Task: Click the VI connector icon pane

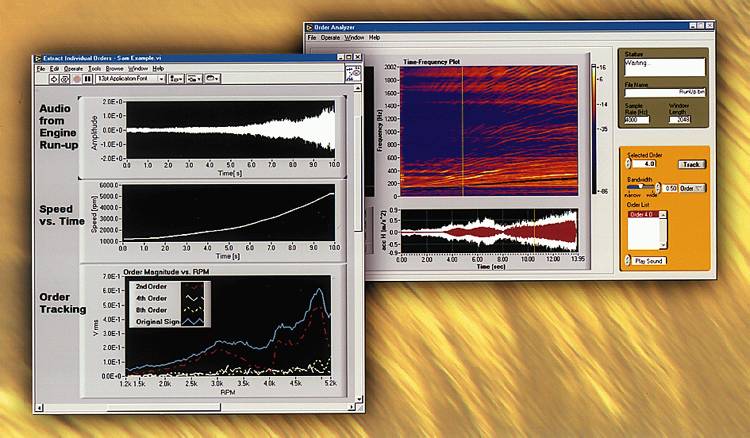Action: tap(353, 74)
